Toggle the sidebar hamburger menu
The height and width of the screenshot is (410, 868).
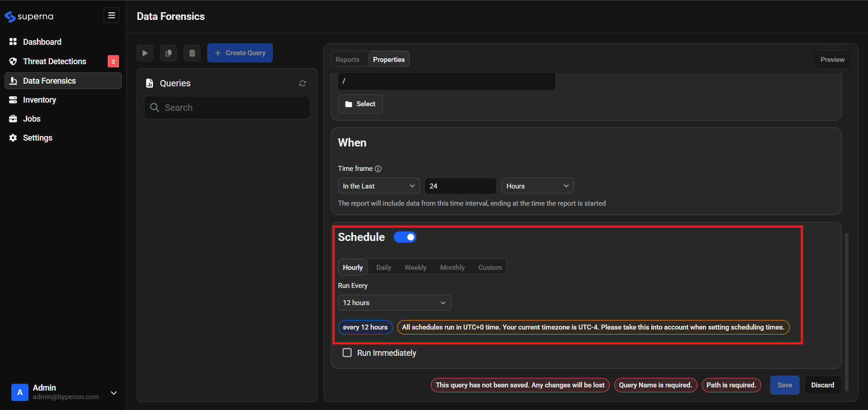[111, 15]
